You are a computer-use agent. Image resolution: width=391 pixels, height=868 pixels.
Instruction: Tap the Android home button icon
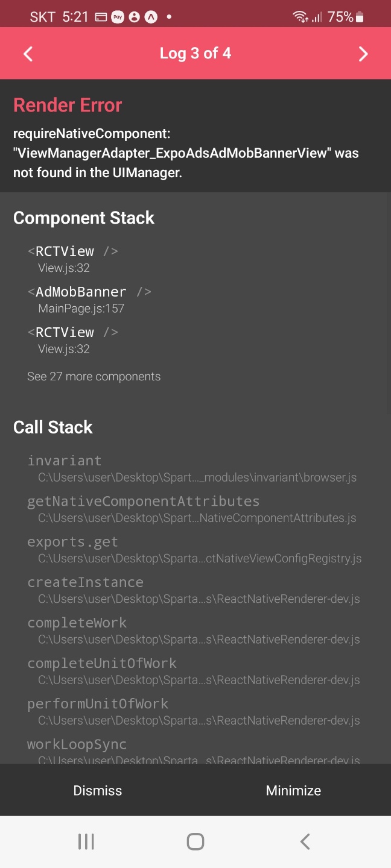195,841
